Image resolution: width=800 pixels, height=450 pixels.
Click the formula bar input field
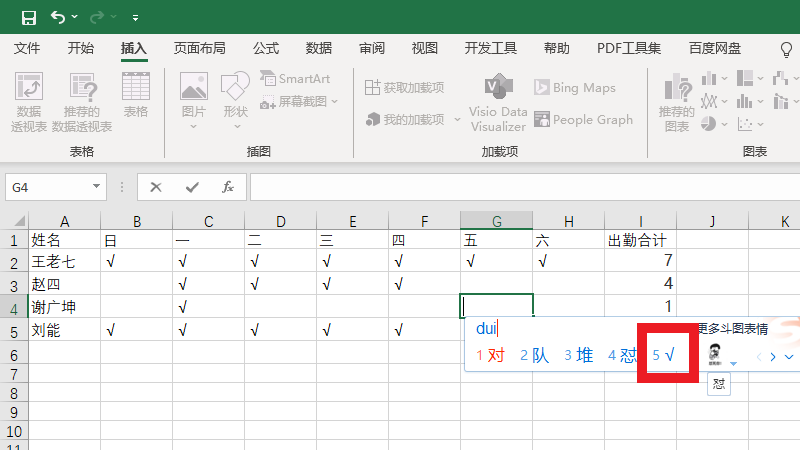[x=520, y=187]
